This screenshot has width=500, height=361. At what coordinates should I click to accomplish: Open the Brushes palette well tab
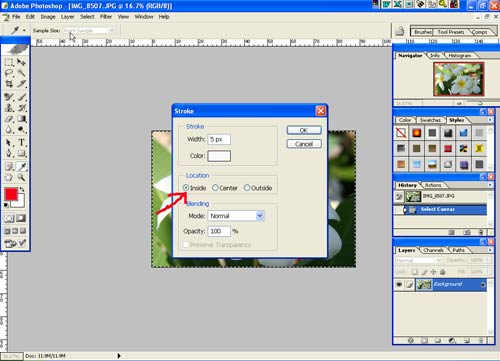pos(423,32)
